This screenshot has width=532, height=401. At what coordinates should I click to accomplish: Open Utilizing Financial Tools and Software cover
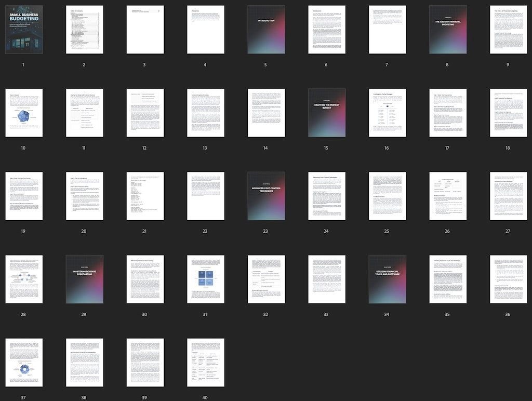pyautogui.click(x=387, y=279)
